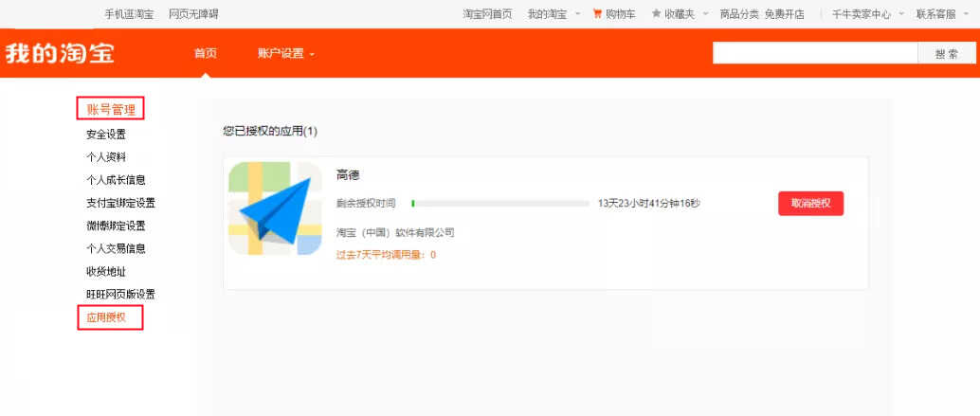Viewport: 980px width, 416px height.
Task: Open 安全设置 in the sidebar
Action: pos(106,135)
